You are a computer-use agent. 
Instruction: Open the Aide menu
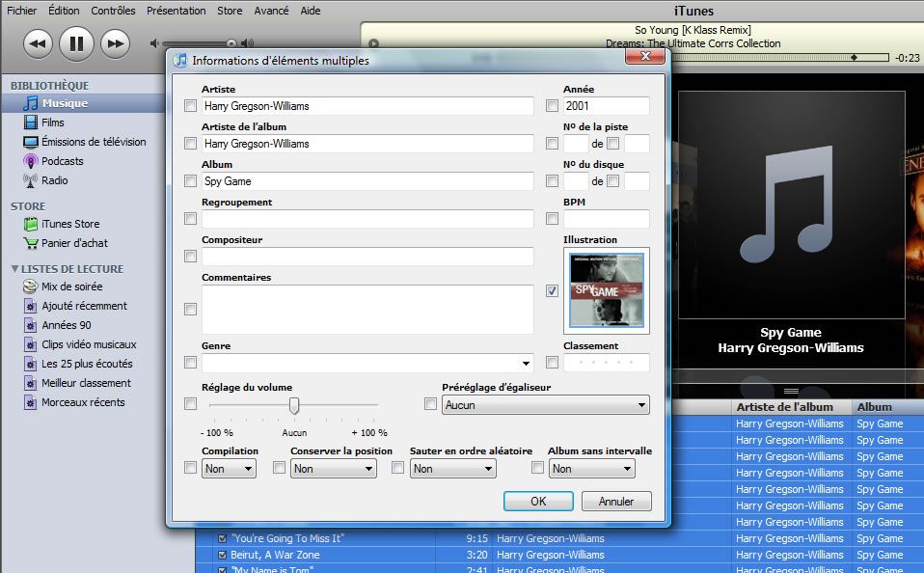click(311, 11)
